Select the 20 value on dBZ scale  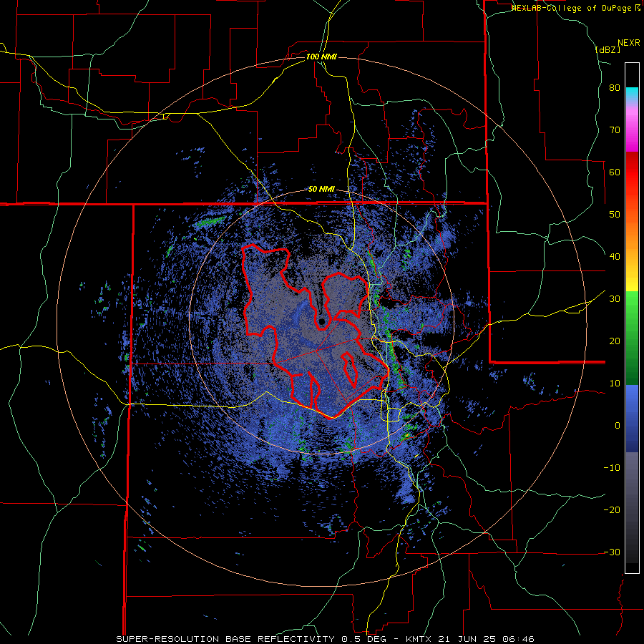(615, 341)
